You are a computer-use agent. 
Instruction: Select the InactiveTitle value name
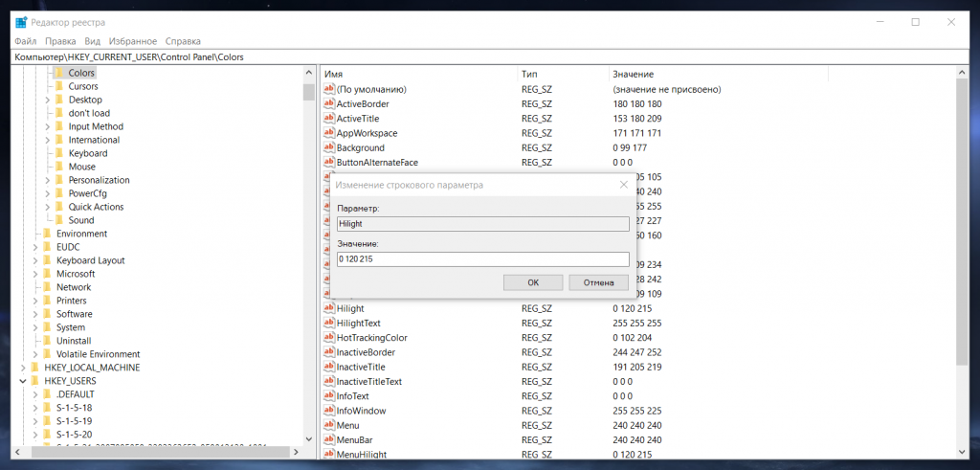[x=361, y=367]
